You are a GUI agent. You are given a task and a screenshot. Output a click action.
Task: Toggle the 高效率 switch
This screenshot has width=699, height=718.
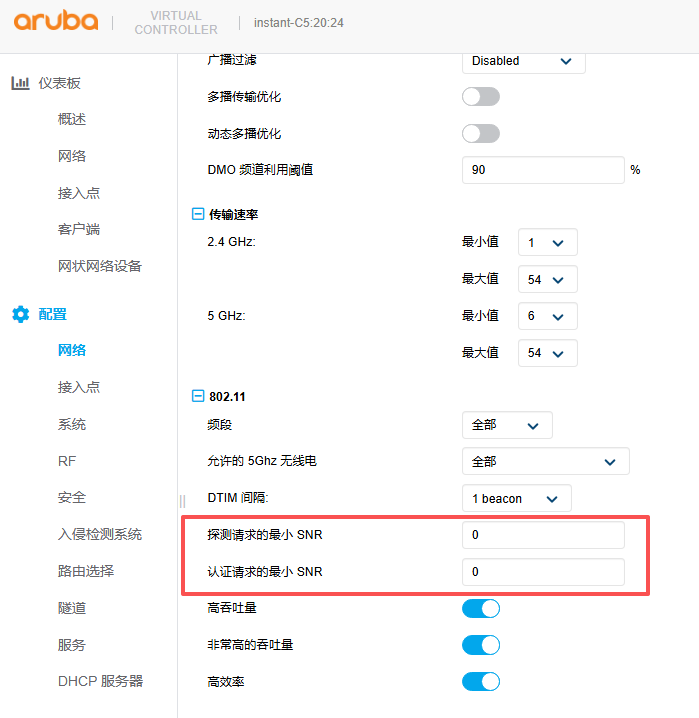pyautogui.click(x=480, y=682)
